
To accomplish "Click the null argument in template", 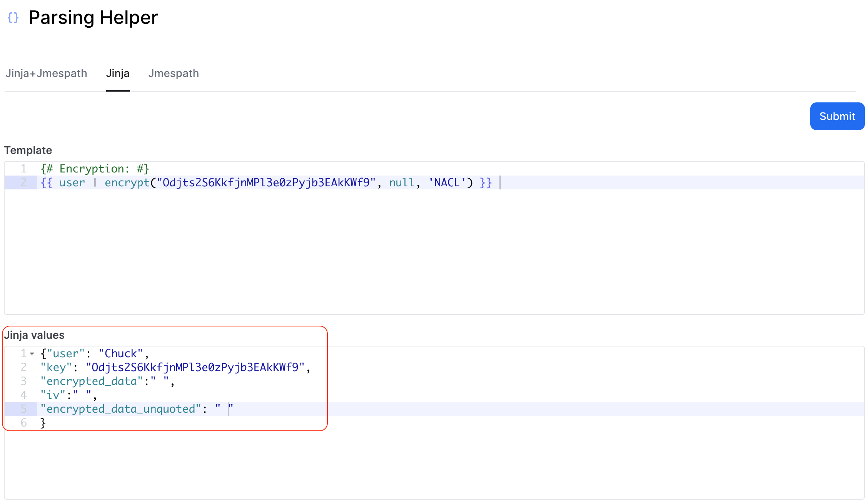I will click(402, 182).
